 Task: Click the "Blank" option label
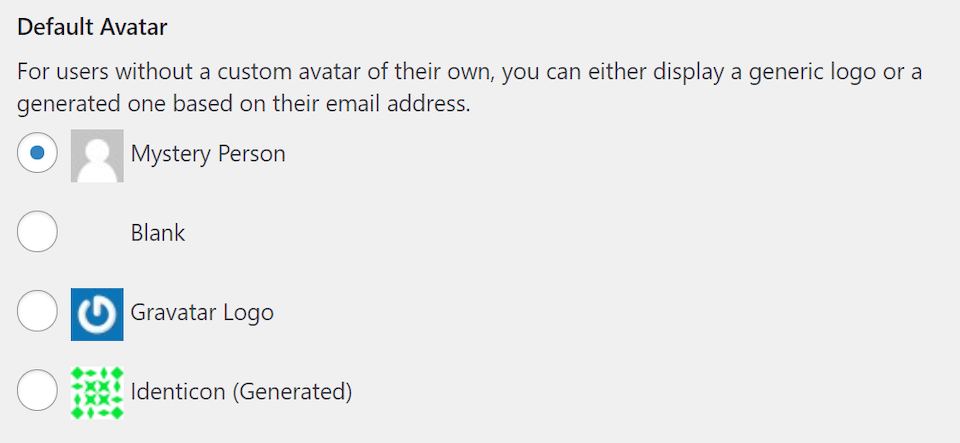point(158,234)
